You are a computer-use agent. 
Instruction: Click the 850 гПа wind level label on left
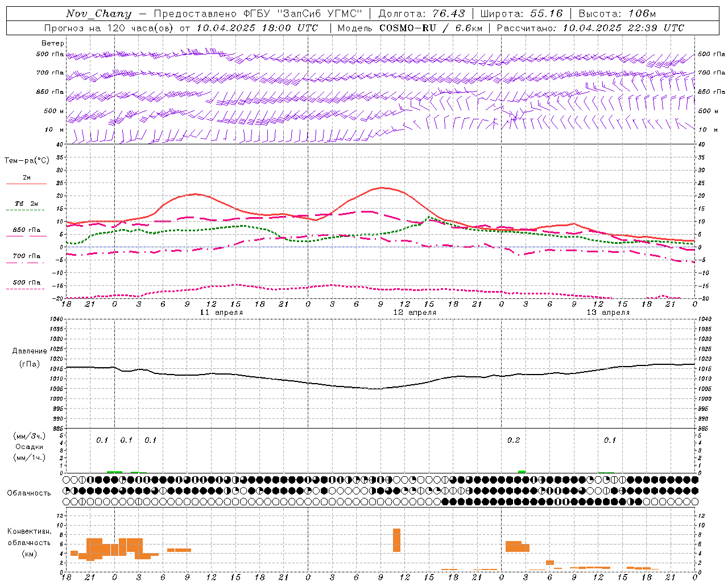[50, 92]
